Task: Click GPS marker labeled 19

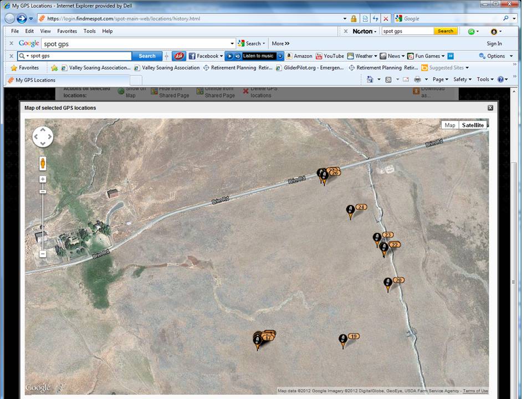Action: point(343,340)
